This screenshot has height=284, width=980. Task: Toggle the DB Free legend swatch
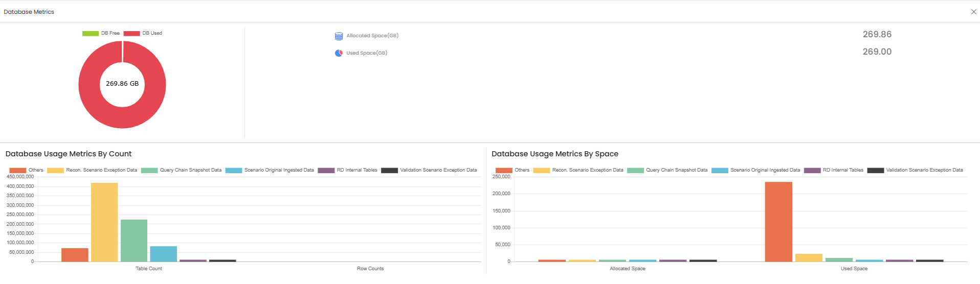[91, 34]
